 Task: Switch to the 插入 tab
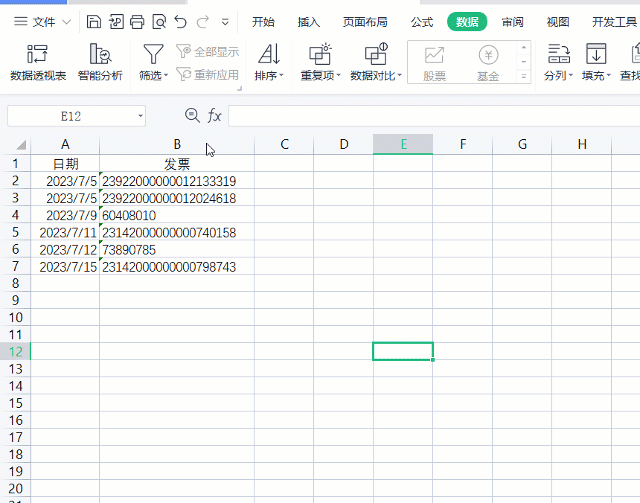coord(309,22)
